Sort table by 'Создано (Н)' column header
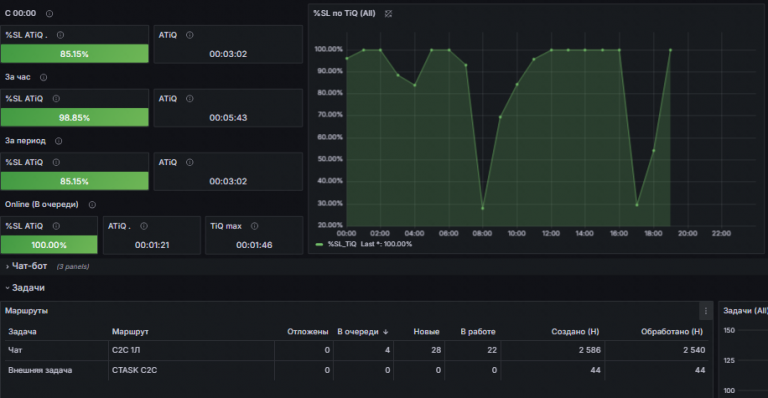This screenshot has width=768, height=398. pos(575,332)
